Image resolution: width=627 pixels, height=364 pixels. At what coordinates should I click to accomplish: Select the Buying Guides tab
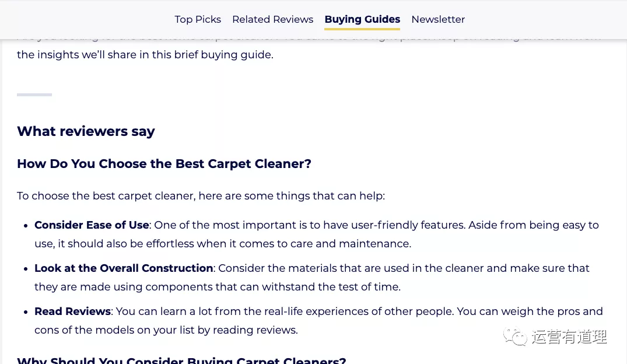[x=362, y=19]
